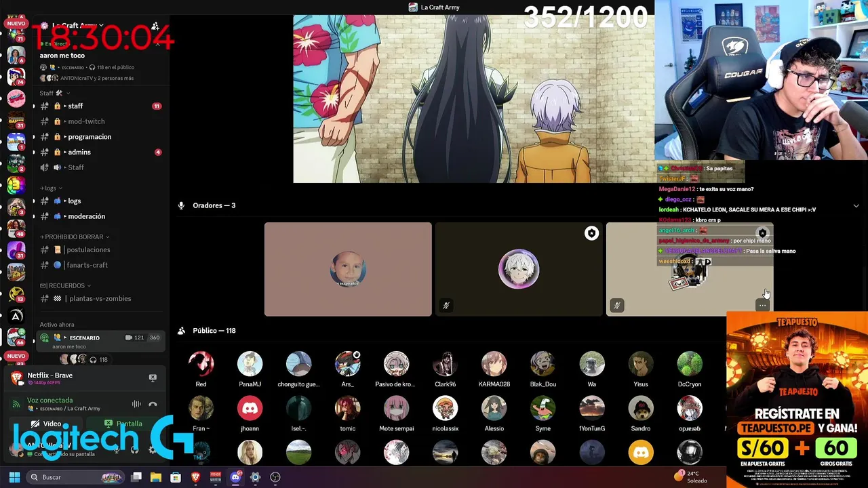Toggle noise suppression waveform icon
Image resolution: width=868 pixels, height=488 pixels.
click(136, 404)
